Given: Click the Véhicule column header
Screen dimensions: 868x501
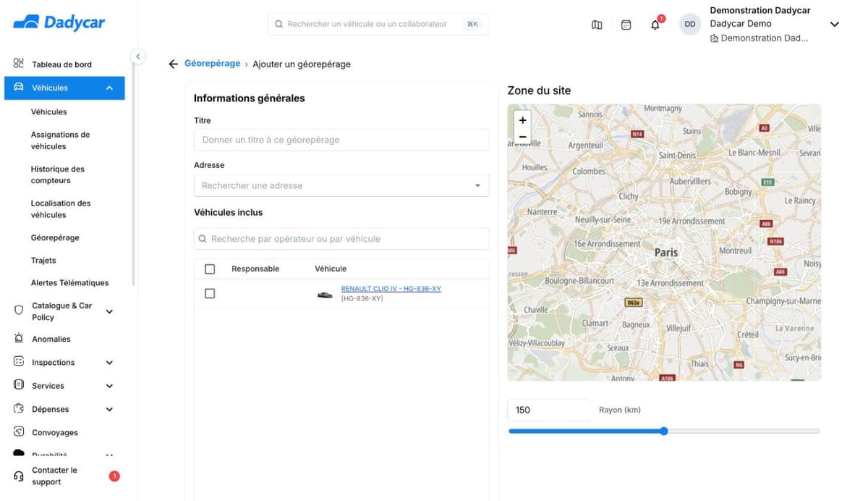Looking at the screenshot, I should (331, 269).
